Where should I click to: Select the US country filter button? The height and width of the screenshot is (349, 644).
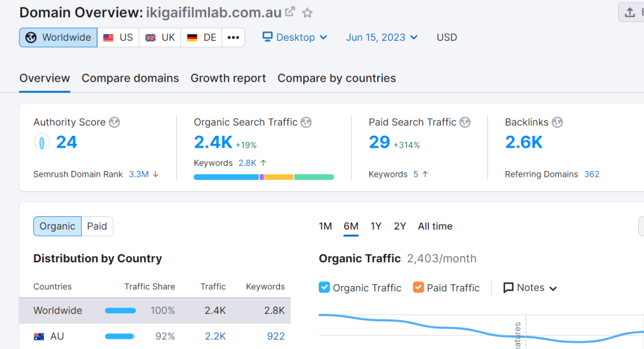click(x=118, y=38)
